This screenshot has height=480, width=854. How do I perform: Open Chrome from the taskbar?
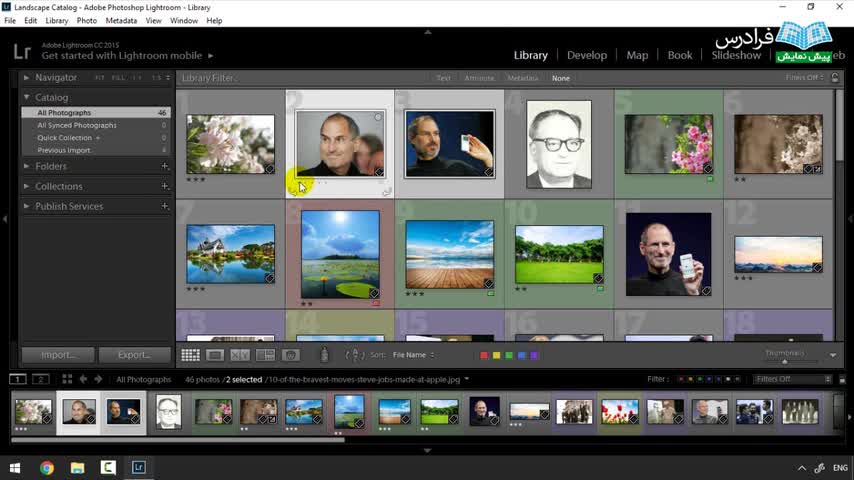(x=47, y=467)
